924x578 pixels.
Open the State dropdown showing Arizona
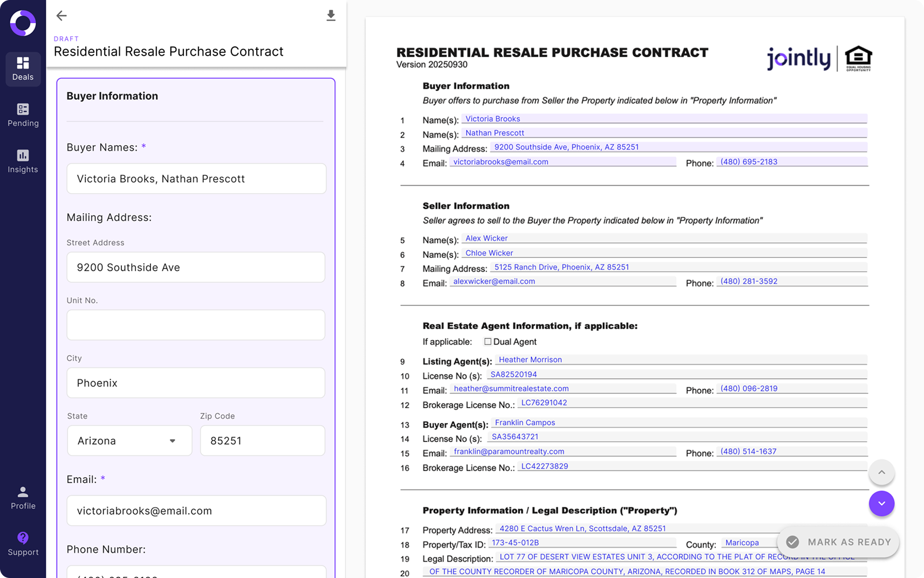pos(129,440)
